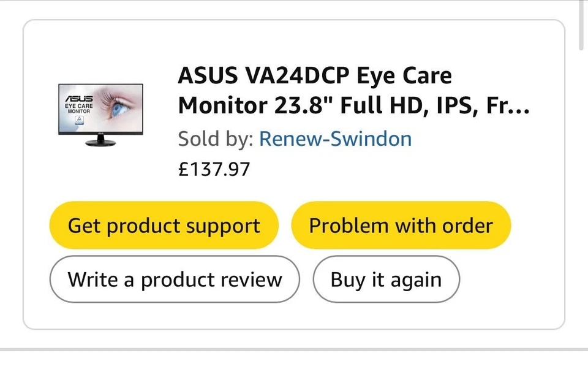Click the £137.97 price text
588x369 pixels.
[x=214, y=169]
